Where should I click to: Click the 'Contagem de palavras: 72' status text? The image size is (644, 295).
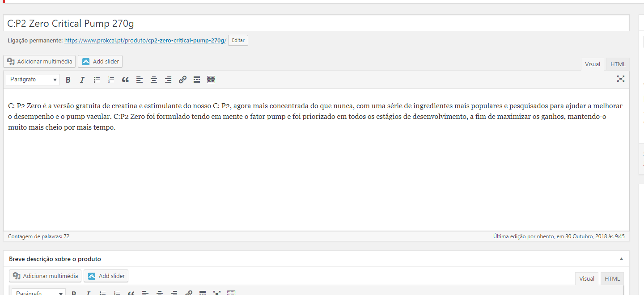(x=38, y=236)
